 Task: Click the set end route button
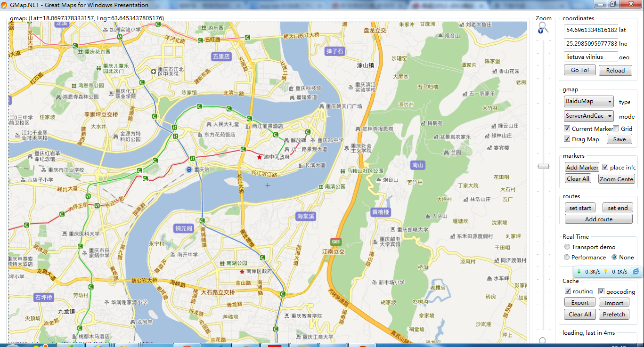coord(618,208)
